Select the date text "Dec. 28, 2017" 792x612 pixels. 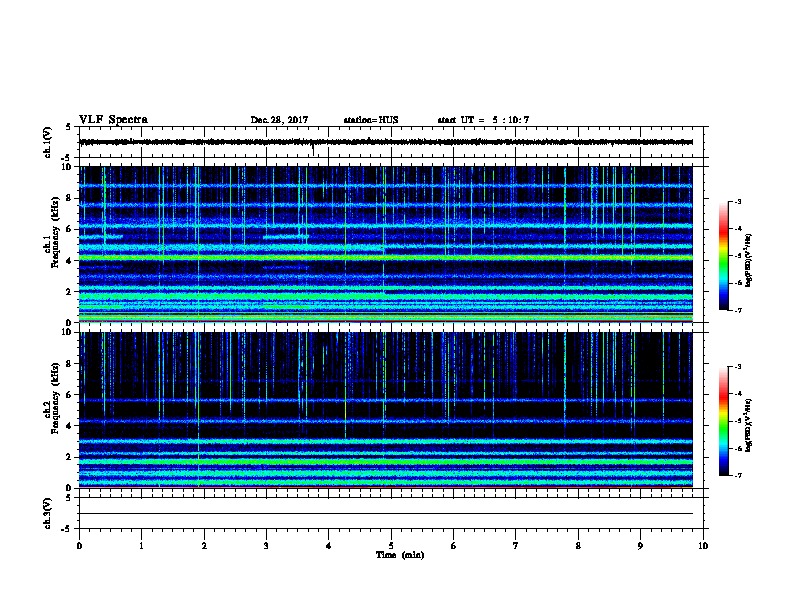[x=279, y=120]
